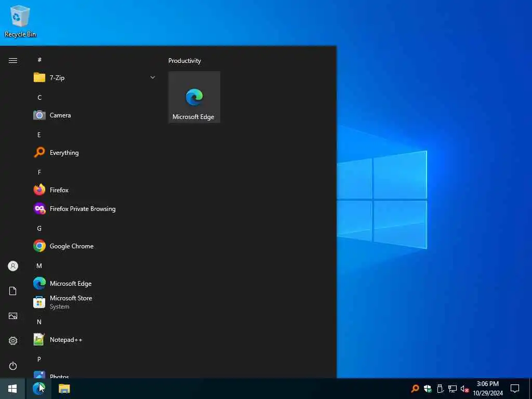Expand the Start menu hamburger button
This screenshot has height=399, width=532.
tap(13, 60)
